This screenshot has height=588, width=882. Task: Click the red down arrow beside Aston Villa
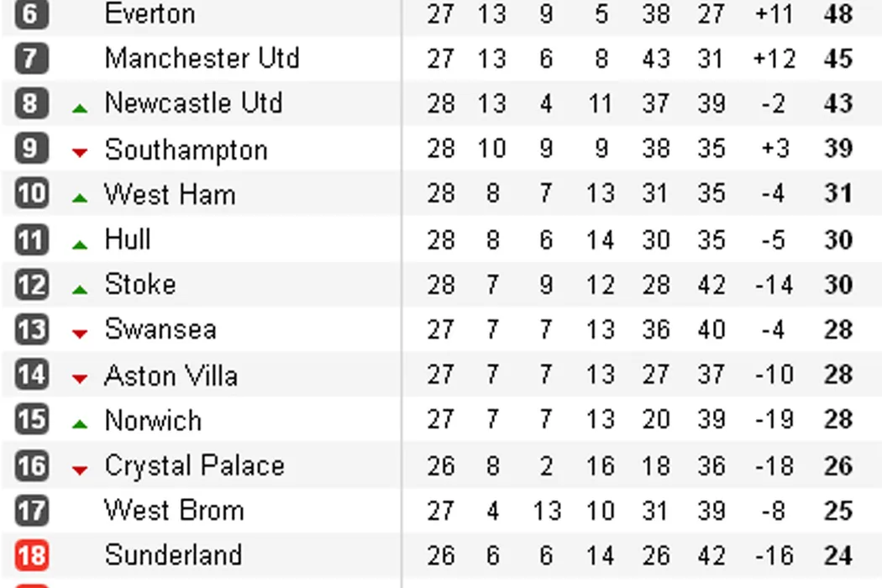(x=80, y=379)
